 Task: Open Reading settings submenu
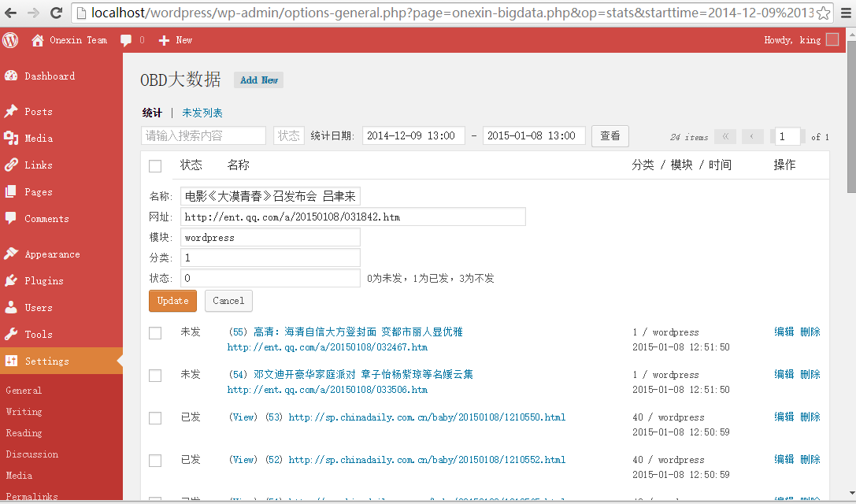[x=24, y=433]
